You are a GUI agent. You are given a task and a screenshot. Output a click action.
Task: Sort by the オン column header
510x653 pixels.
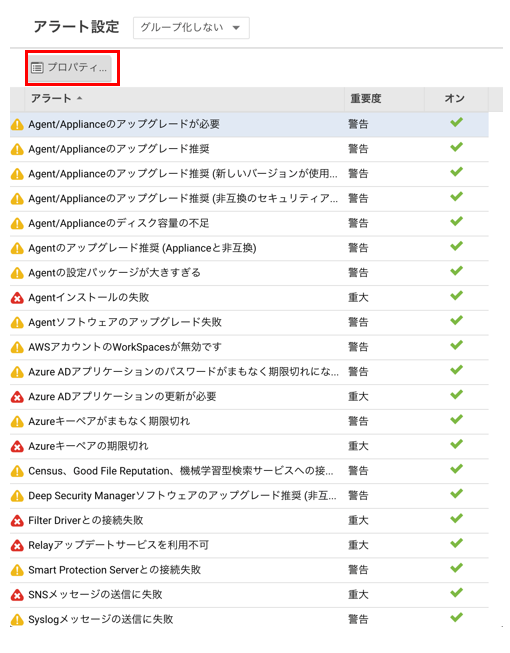pyautogui.click(x=456, y=99)
